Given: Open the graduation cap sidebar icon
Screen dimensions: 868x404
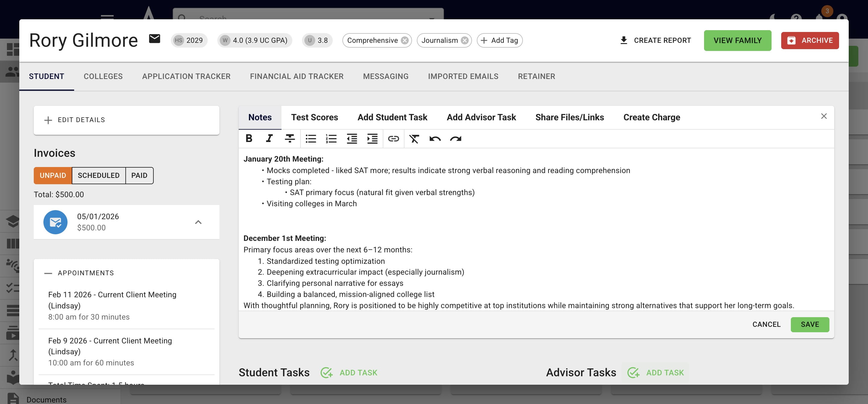Looking at the screenshot, I should pyautogui.click(x=12, y=221).
